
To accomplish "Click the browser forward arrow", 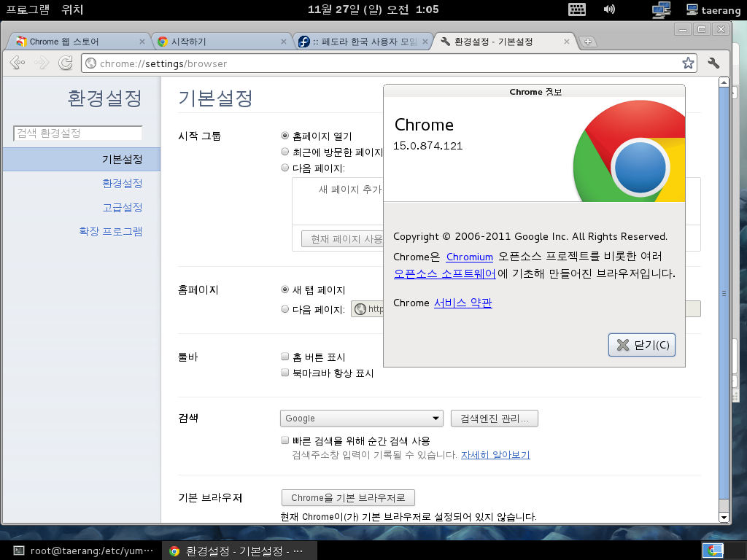I will [x=42, y=63].
